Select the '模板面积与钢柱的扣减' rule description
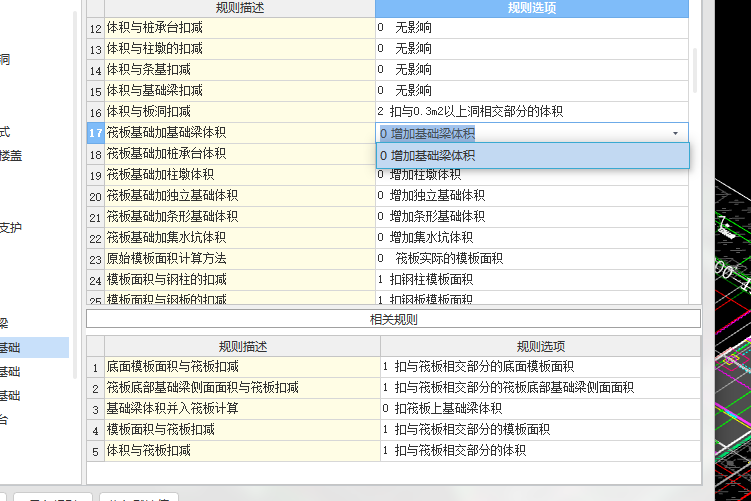The image size is (751, 501). click(239, 280)
